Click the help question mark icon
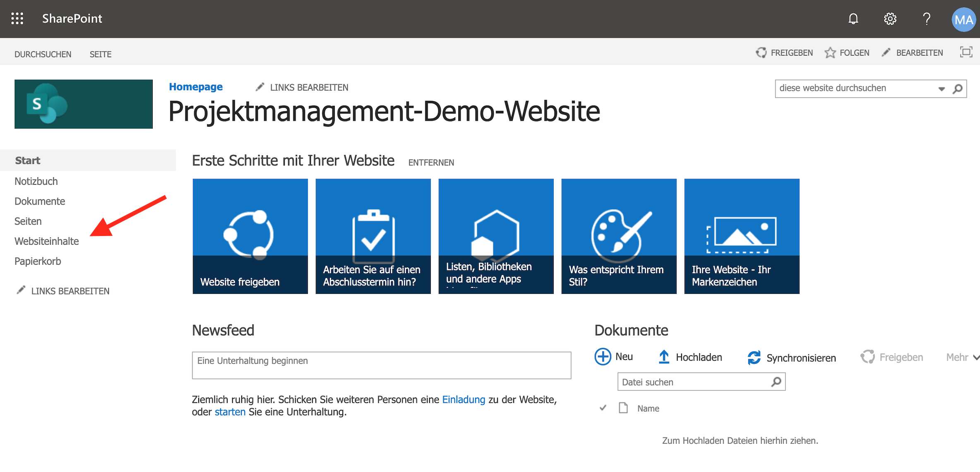Image resolution: width=980 pixels, height=472 pixels. tap(926, 19)
